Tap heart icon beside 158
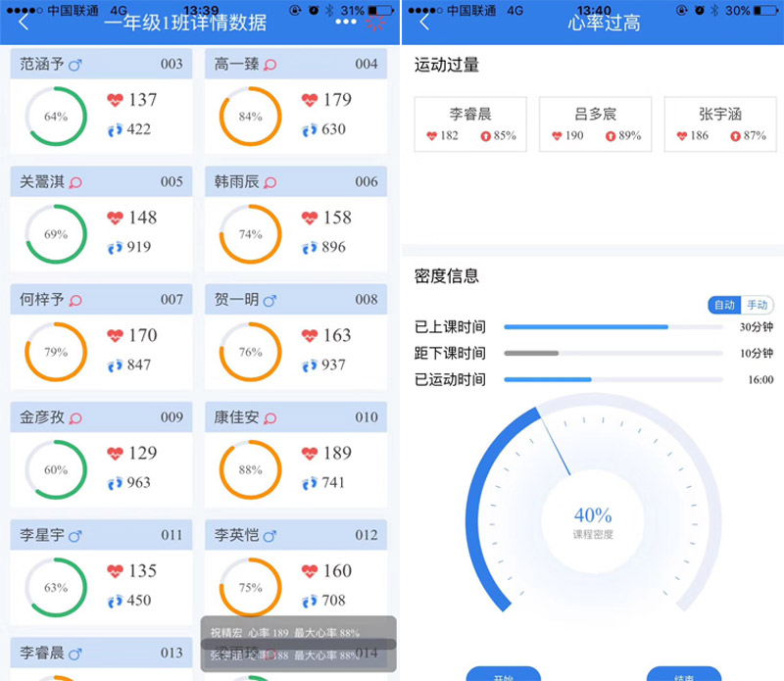This screenshot has height=681, width=784. click(x=310, y=218)
